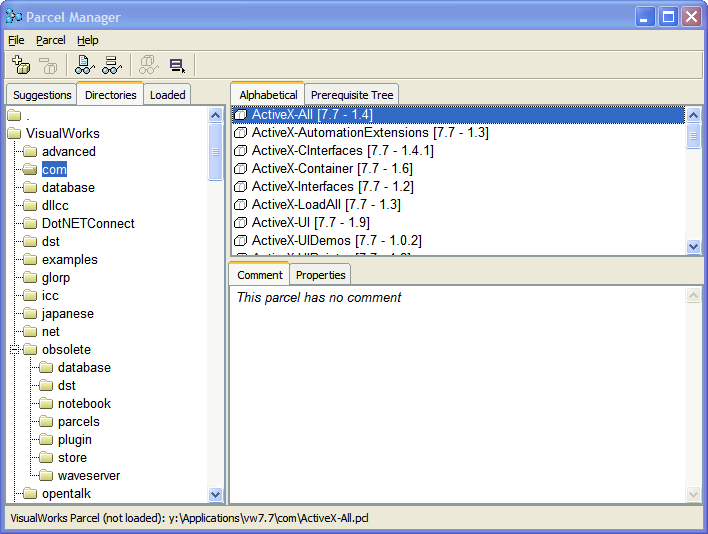Screen dimensions: 708x534
Task: Click directory tree scrollbar down arrow
Action: click(x=215, y=494)
